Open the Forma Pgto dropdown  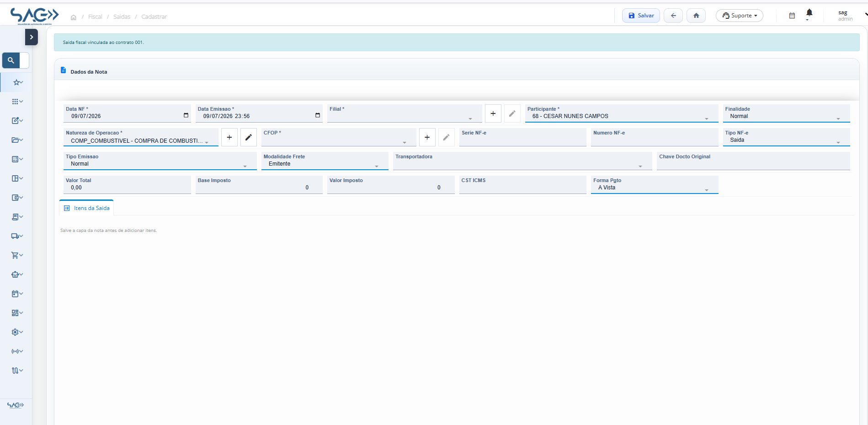655,185
